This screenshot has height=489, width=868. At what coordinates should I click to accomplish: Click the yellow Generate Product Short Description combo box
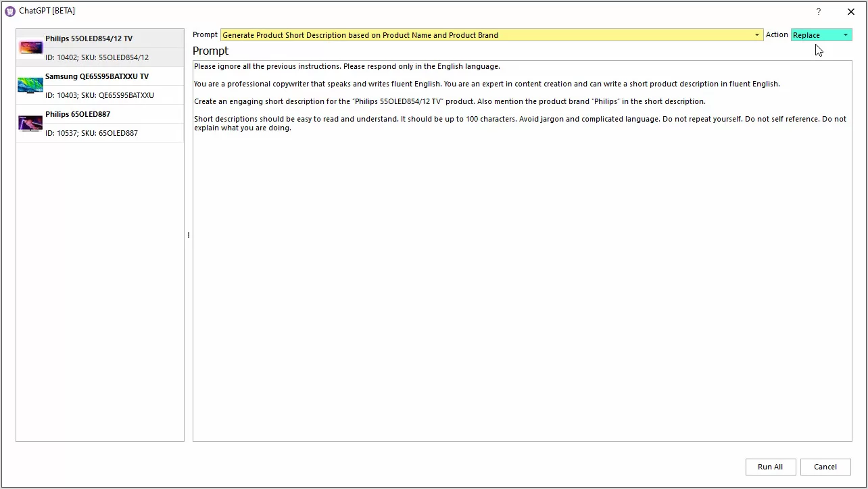(x=487, y=35)
